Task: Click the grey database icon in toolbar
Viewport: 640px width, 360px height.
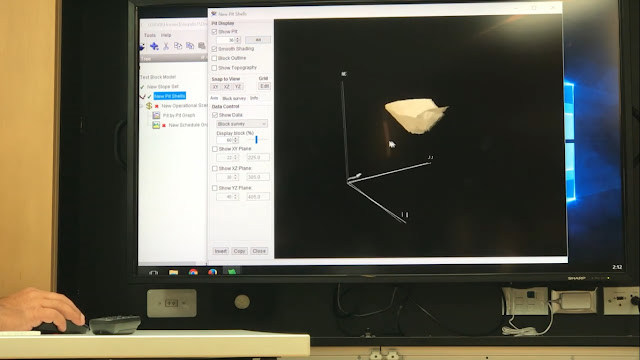Action: (x=202, y=45)
